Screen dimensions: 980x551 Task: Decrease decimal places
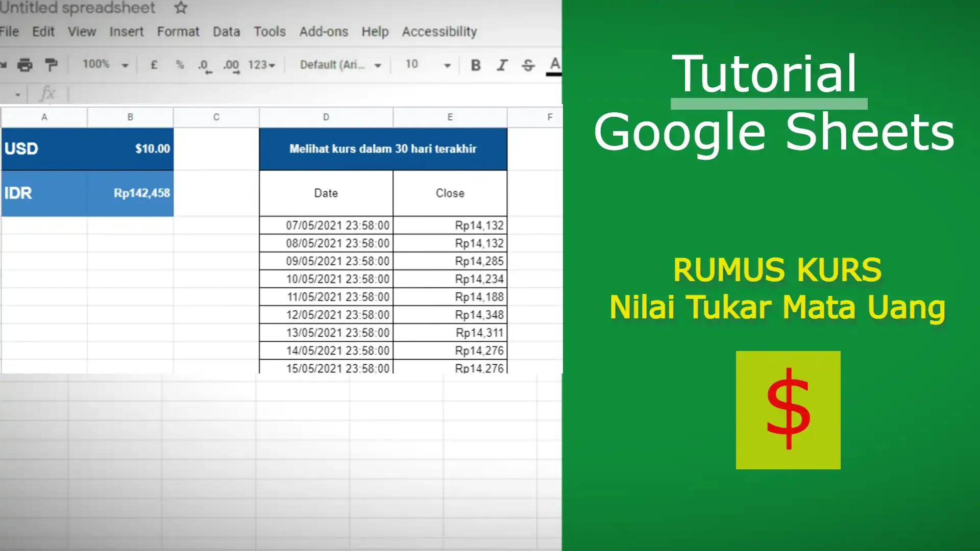[204, 66]
